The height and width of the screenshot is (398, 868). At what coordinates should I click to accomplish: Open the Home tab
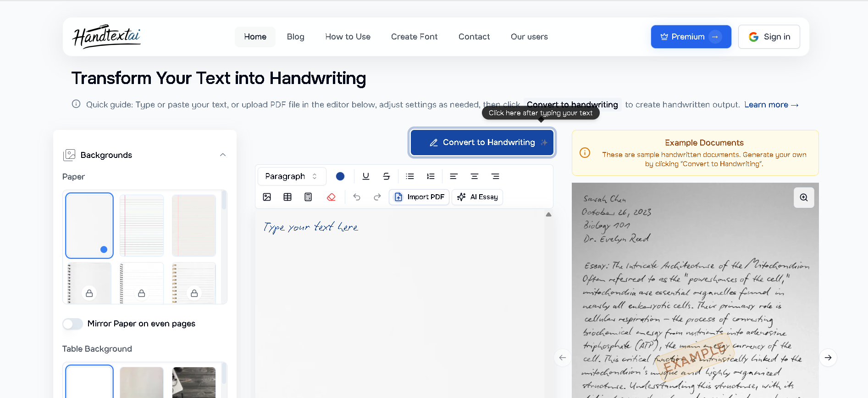tap(255, 37)
